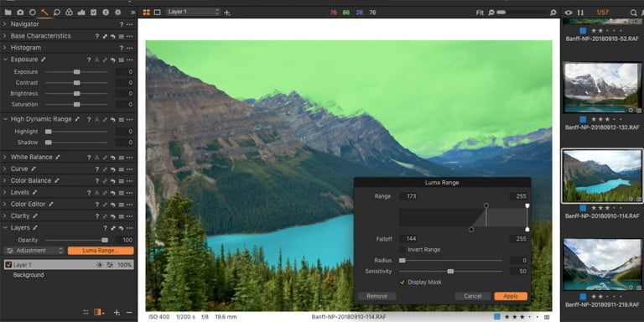Open browser sort options arrows icon
This screenshot has width=644, height=322.
(x=580, y=13)
